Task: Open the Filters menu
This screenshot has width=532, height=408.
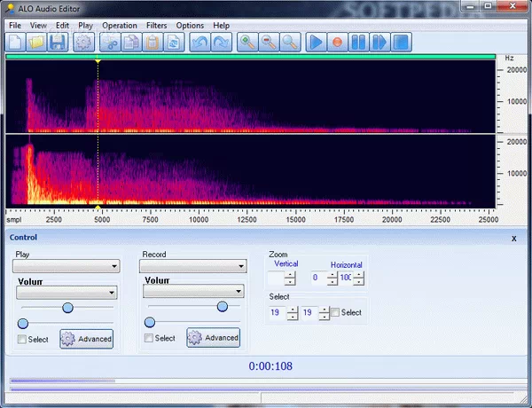Action: (156, 26)
